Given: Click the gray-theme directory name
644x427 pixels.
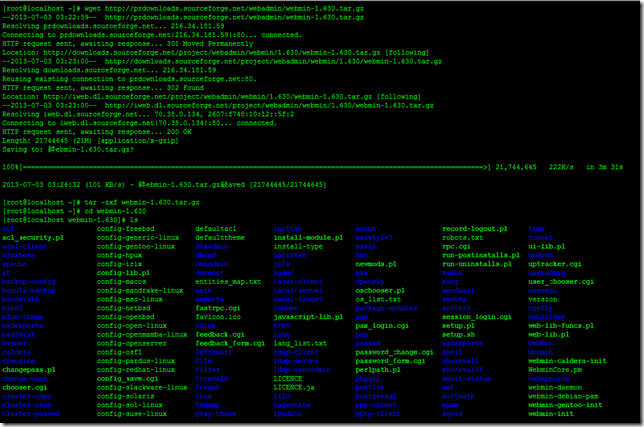Looking at the screenshot, I should pos(216,413).
